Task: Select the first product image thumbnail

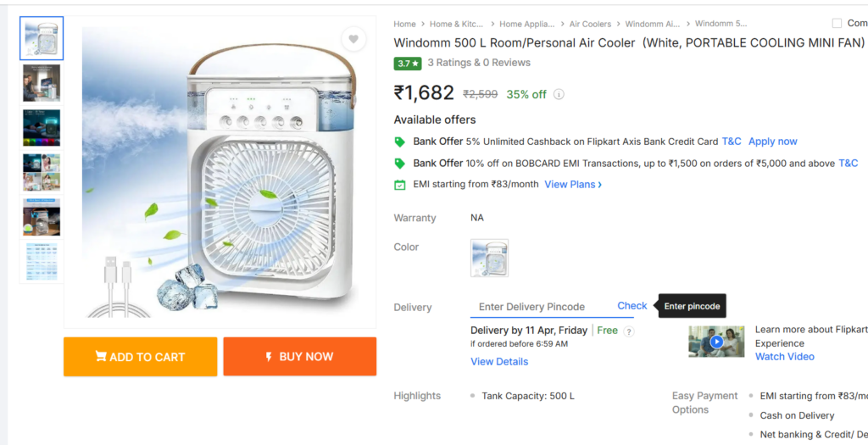Action: tap(42, 38)
